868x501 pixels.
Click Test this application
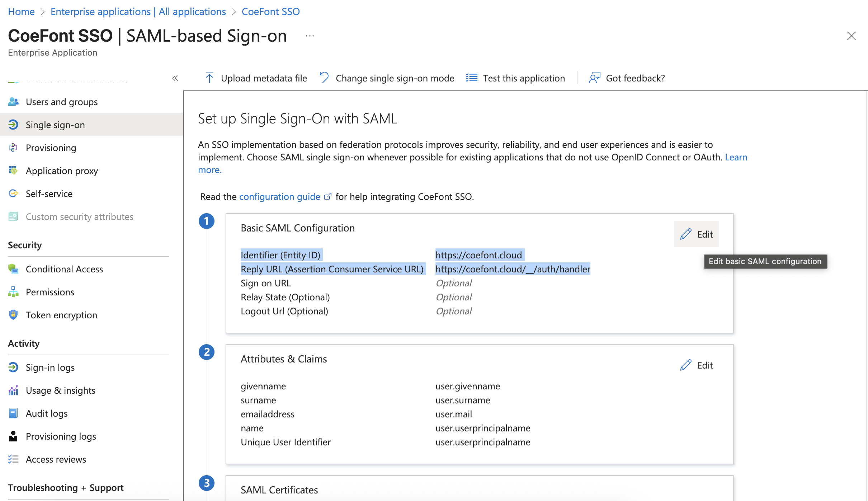click(515, 78)
